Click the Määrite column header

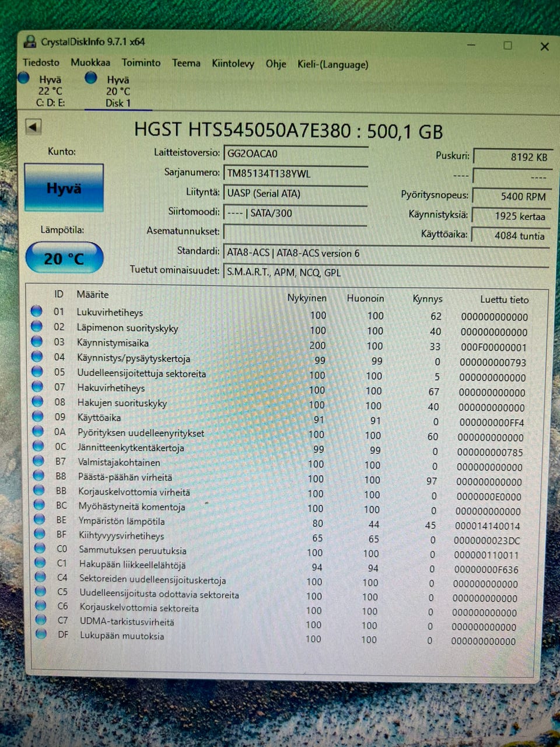point(93,295)
